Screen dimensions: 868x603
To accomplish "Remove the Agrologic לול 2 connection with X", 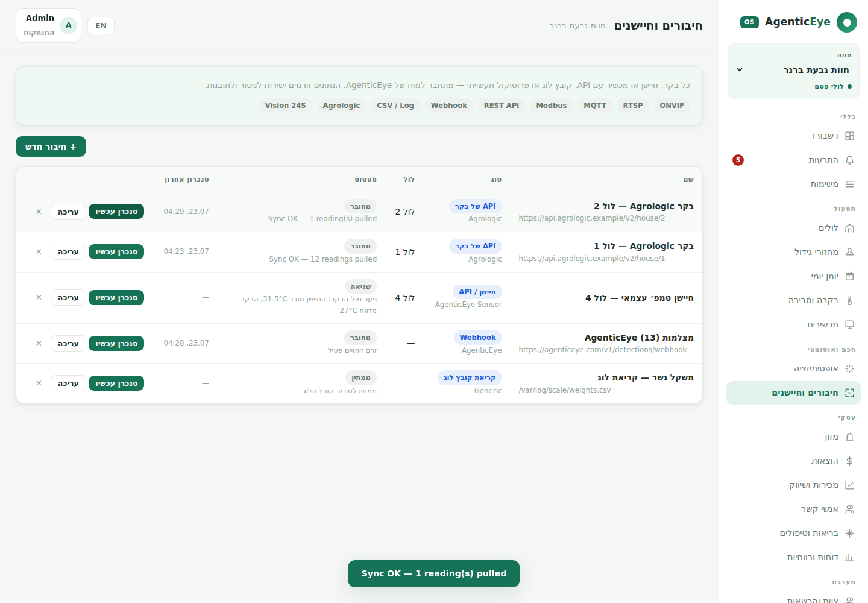I will pos(39,212).
